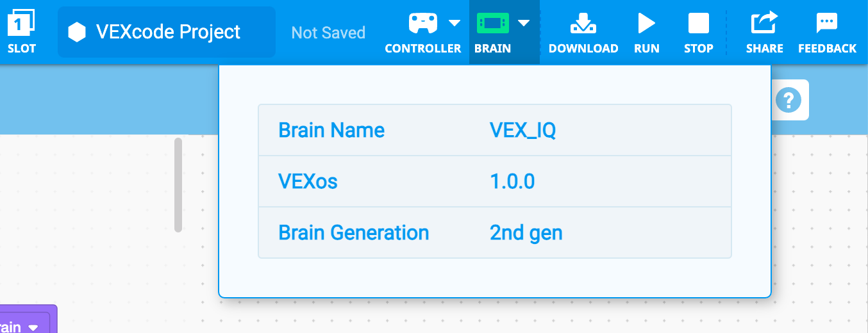
Task: Select the Brain Name row label
Action: point(331,131)
